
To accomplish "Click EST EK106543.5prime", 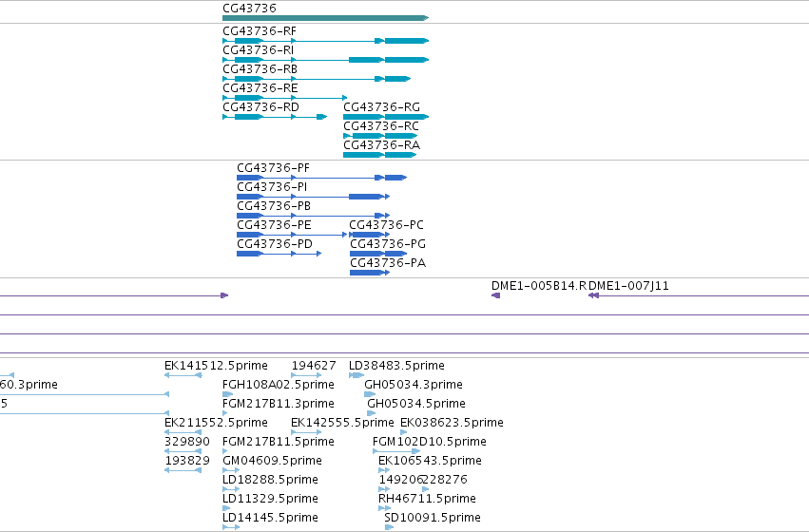I will [430, 461].
